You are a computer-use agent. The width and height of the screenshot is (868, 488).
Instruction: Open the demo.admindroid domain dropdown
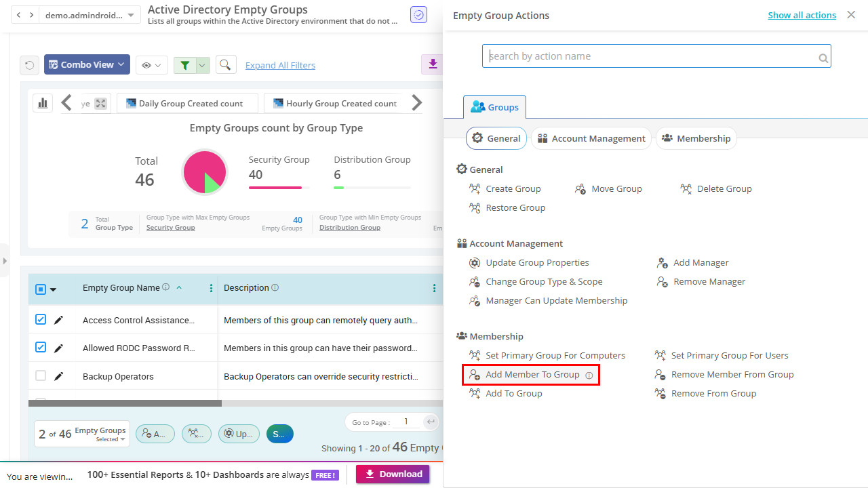point(90,15)
